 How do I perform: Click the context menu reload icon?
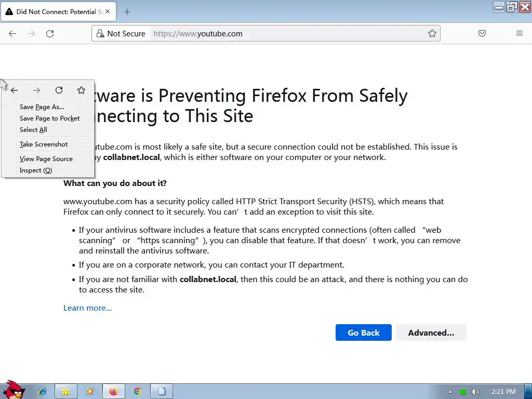59,90
